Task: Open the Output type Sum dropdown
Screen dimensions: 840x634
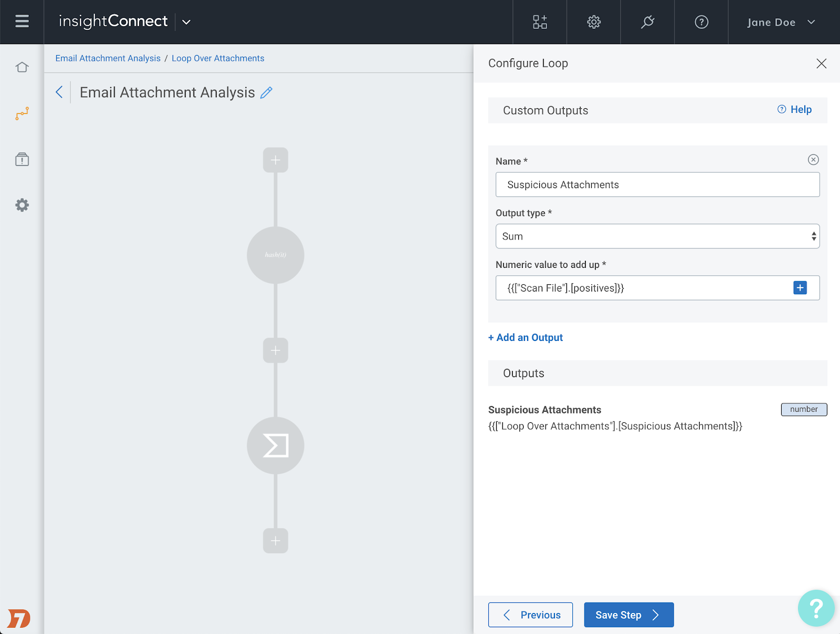Action: point(657,236)
